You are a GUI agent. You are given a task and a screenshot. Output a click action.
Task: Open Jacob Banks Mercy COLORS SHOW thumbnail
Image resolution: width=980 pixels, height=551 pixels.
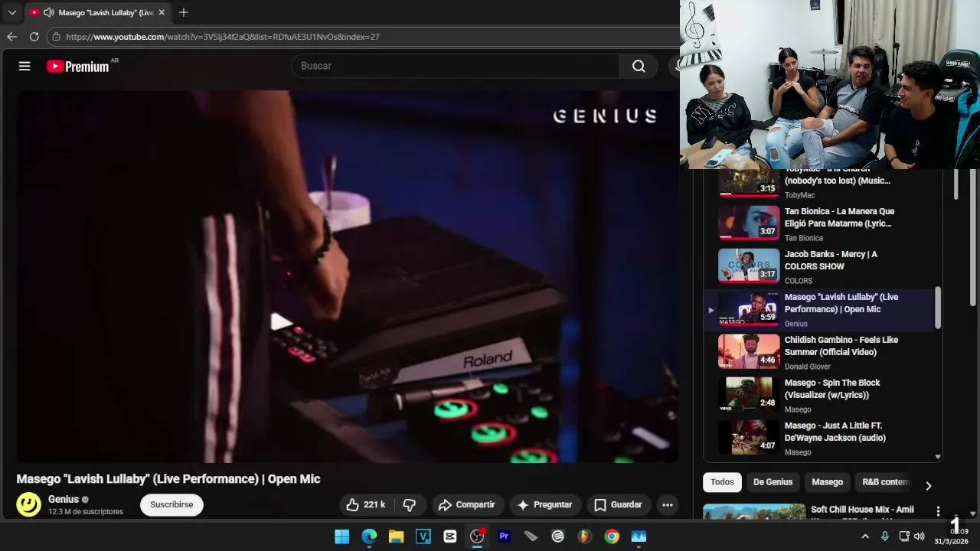[x=749, y=266]
